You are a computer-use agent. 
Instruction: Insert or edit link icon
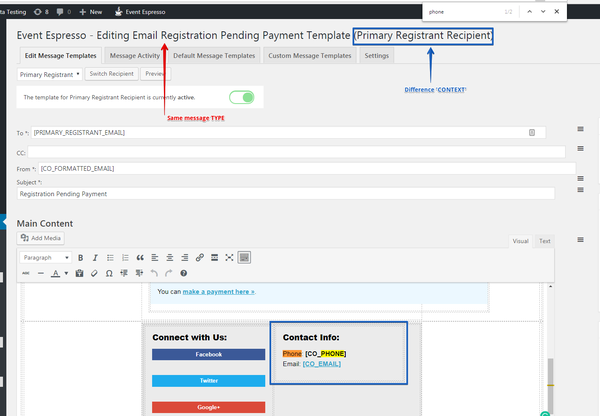point(199,258)
